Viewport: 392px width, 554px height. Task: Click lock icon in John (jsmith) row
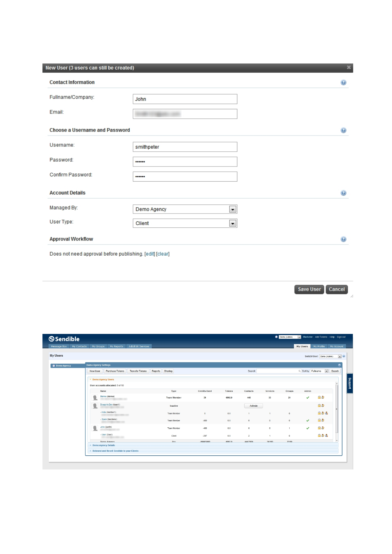pos(319,428)
